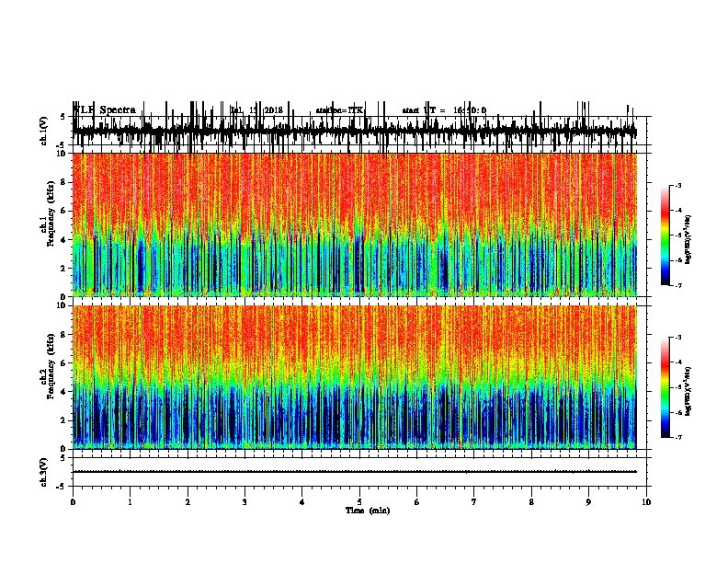
Task: Click the '6' tick on the time axis
Action: pos(417,502)
